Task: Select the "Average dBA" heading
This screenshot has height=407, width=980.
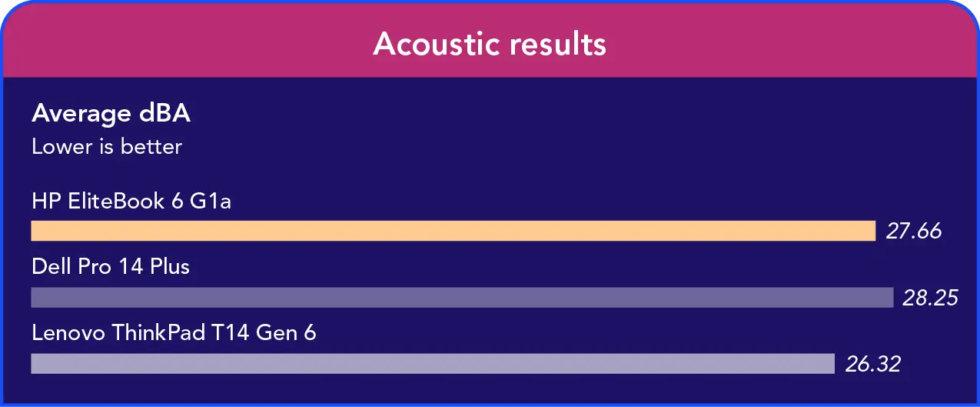Action: (111, 114)
